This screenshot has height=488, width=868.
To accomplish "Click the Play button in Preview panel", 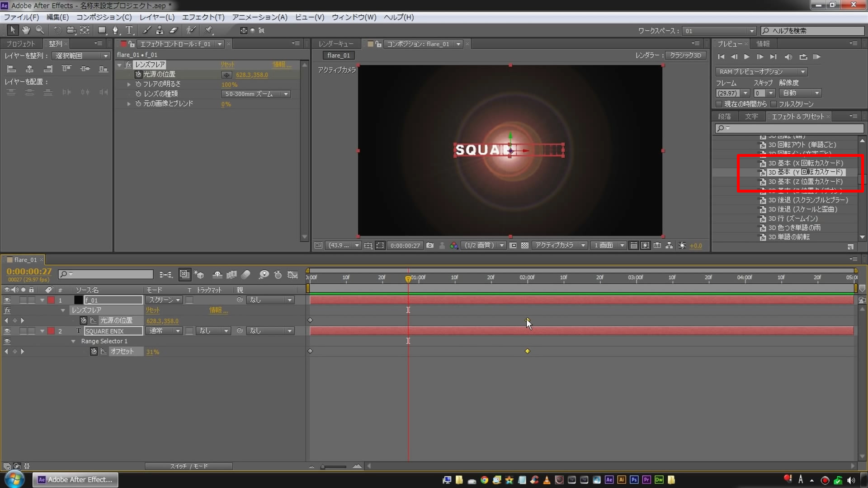I will (x=747, y=57).
